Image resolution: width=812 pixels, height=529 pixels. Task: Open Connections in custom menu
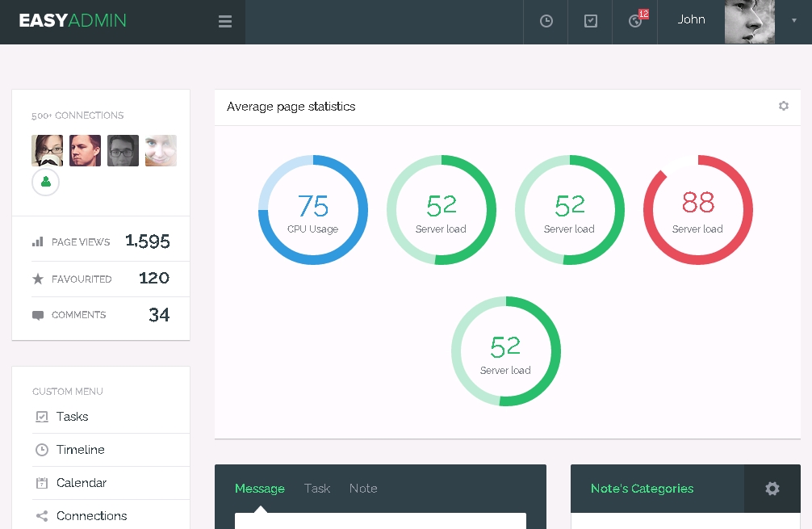91,516
